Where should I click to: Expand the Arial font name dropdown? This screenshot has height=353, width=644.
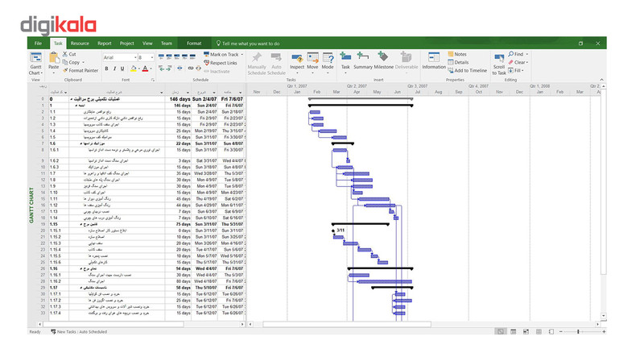[135, 57]
